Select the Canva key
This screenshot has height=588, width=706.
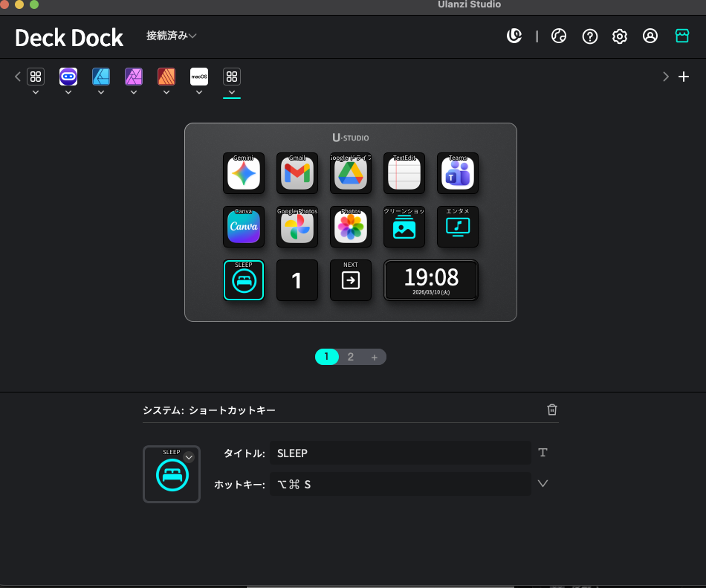(243, 227)
